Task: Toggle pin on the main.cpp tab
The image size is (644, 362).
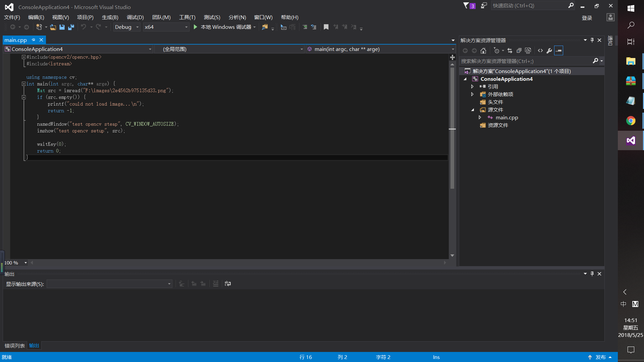Action: [x=33, y=40]
